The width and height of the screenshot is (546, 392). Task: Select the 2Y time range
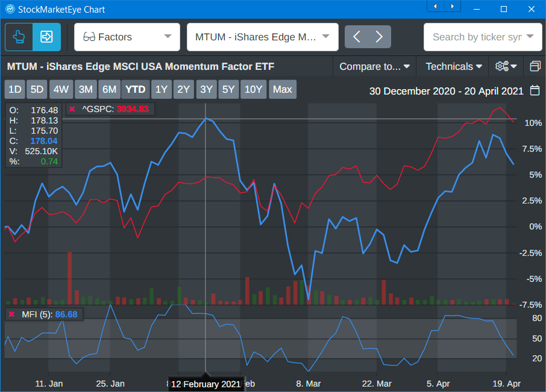pyautogui.click(x=184, y=89)
